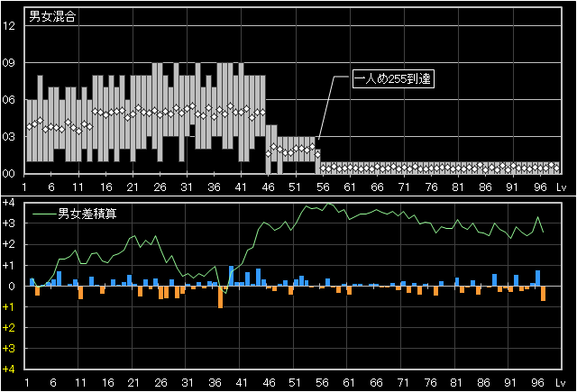Click the bottom chart x-axis label 96
Screen dimensions: 577x392
[537, 383]
